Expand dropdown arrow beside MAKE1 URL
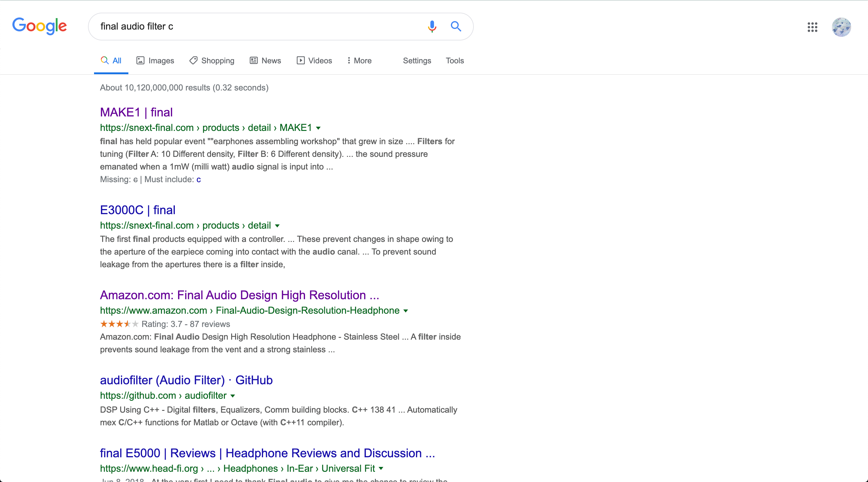 click(x=318, y=128)
